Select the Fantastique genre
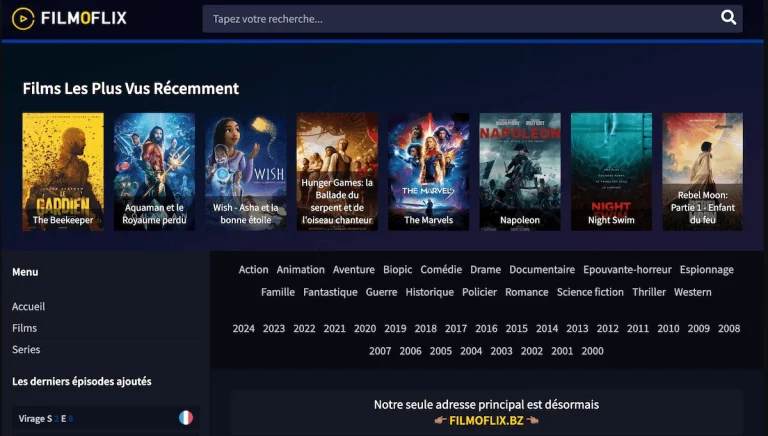The width and height of the screenshot is (768, 436). tap(330, 292)
